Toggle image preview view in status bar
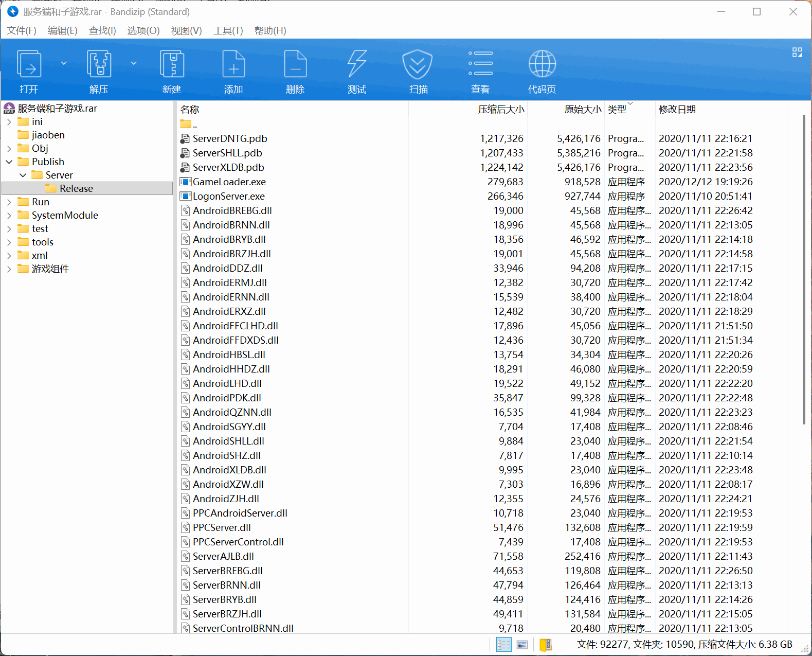The height and width of the screenshot is (656, 812). click(522, 645)
